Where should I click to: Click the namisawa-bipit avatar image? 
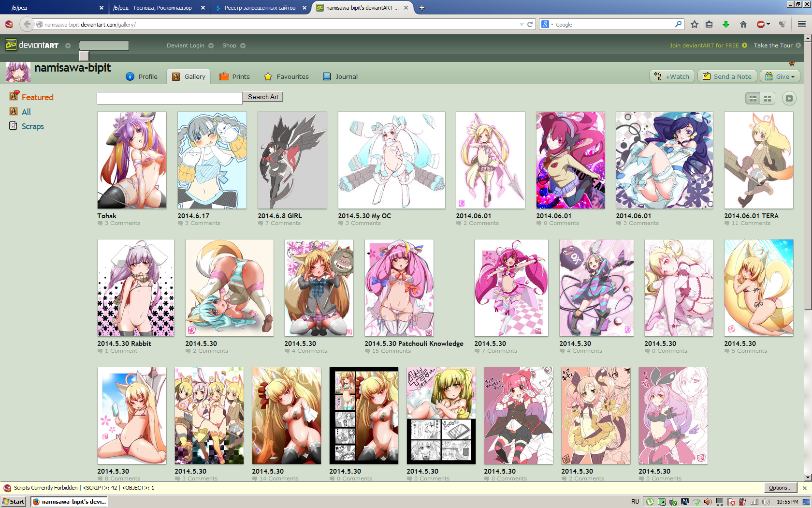18,72
